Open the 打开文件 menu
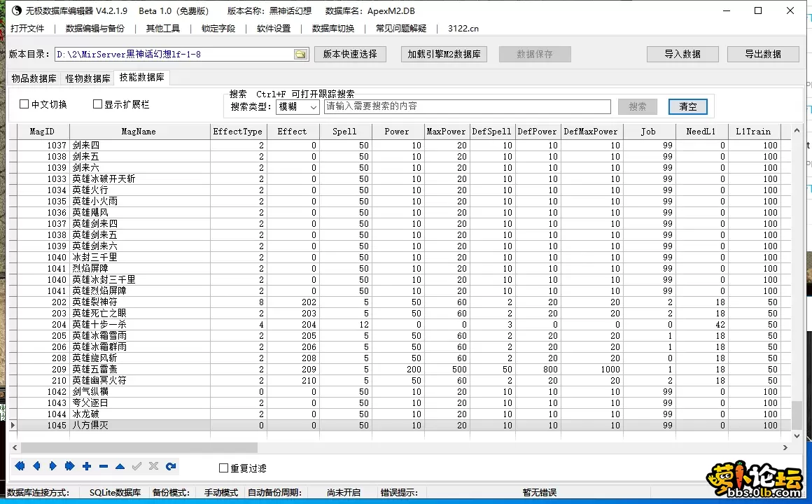 click(27, 29)
